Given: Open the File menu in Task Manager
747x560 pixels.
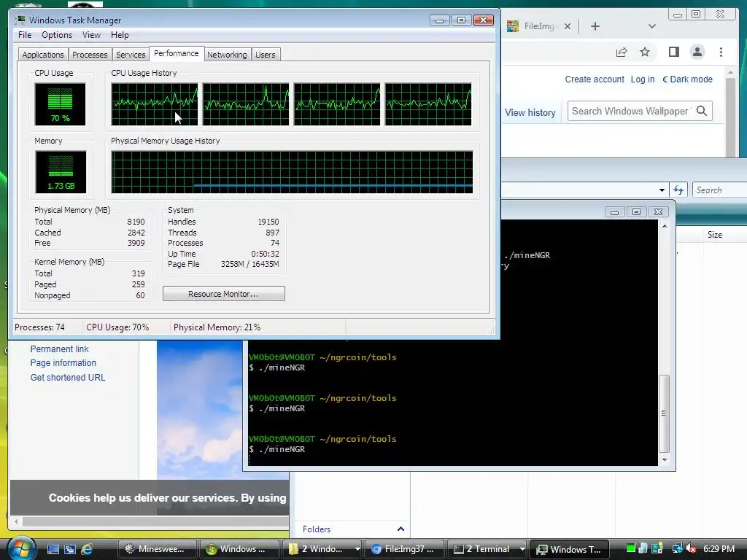Looking at the screenshot, I should coord(25,35).
